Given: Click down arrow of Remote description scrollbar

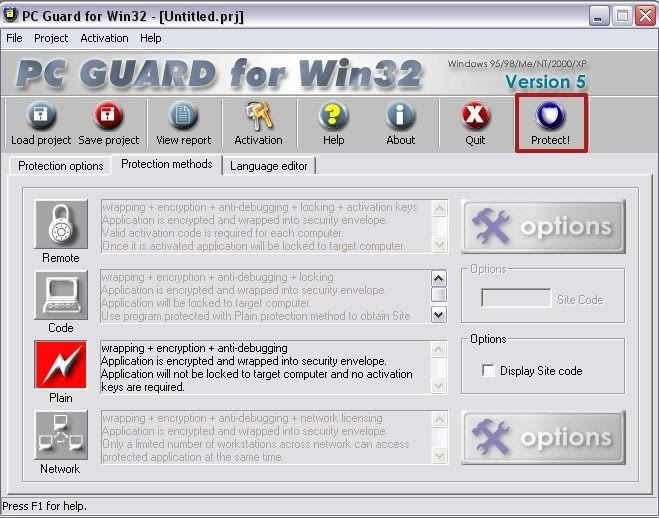Looking at the screenshot, I should click(x=440, y=245).
